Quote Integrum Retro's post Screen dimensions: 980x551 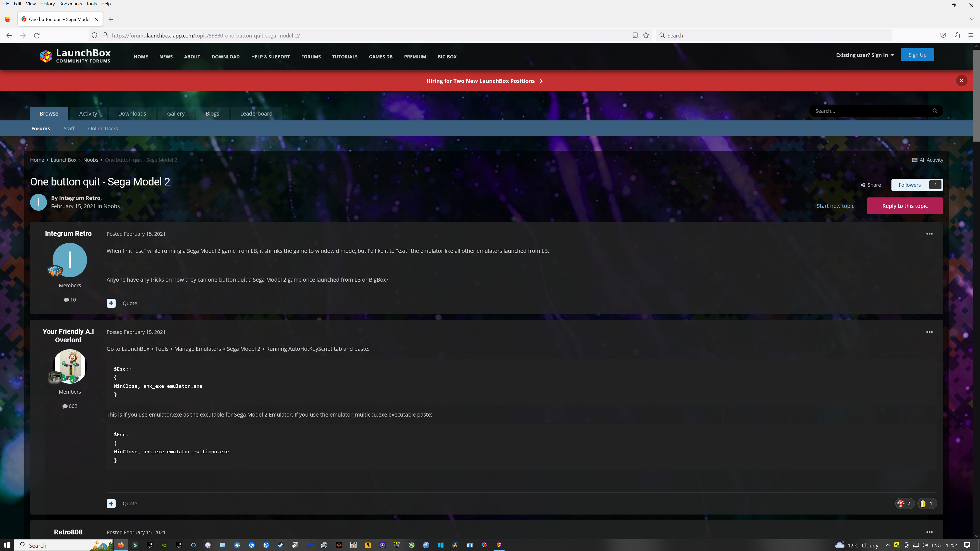pyautogui.click(x=130, y=303)
